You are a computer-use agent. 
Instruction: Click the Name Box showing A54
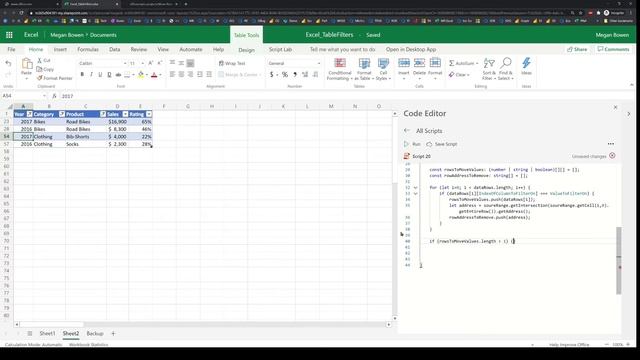(24, 96)
